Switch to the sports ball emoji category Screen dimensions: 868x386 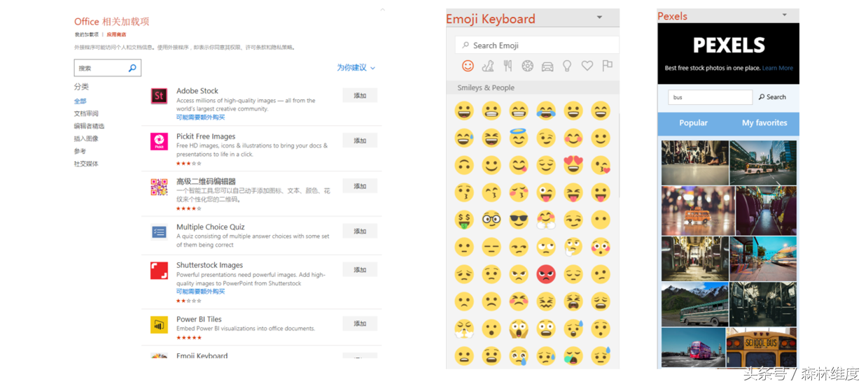point(528,66)
